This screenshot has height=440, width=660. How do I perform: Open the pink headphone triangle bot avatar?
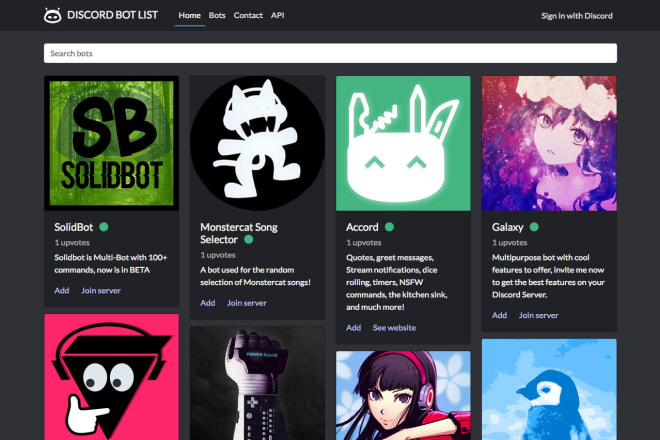112,377
